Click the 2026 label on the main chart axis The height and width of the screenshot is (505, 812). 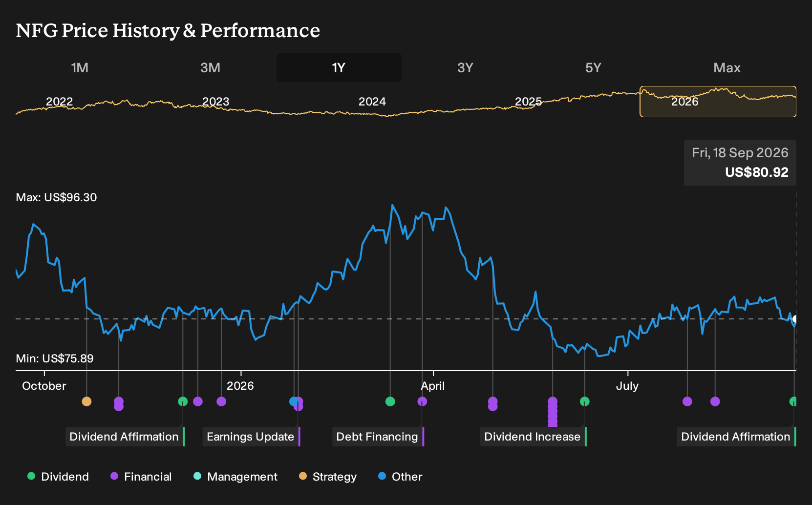tap(240, 386)
